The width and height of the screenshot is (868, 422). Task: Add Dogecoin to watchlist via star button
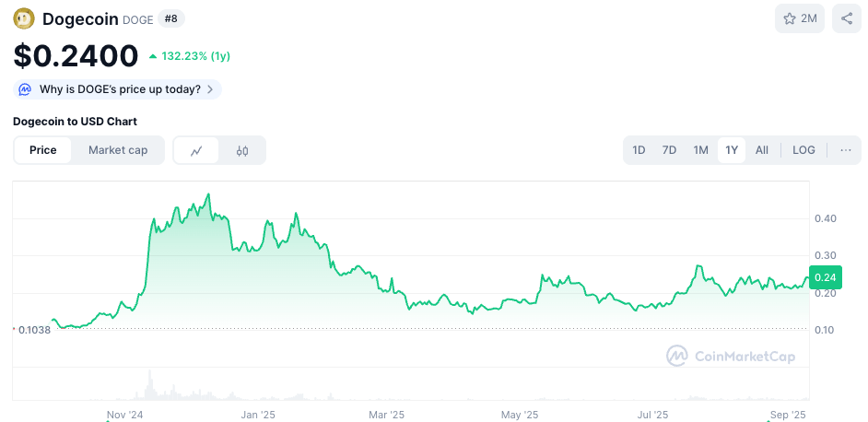point(800,18)
